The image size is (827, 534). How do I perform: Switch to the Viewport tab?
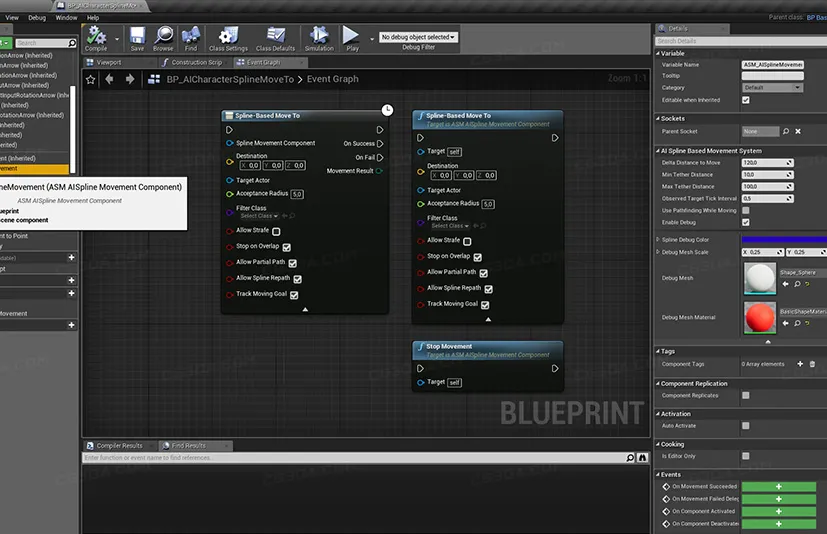tap(109, 62)
